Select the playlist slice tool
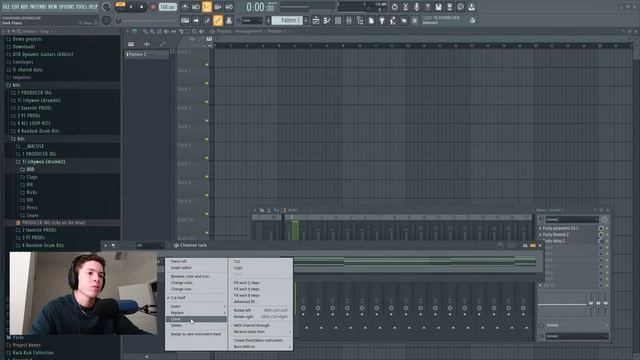This screenshot has height=360, width=640. tap(180, 31)
